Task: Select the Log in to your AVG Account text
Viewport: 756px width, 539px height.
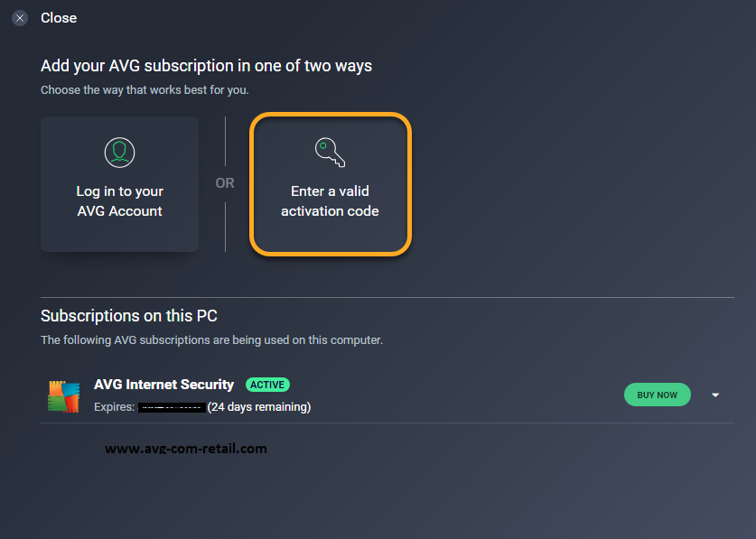Action: (x=119, y=201)
